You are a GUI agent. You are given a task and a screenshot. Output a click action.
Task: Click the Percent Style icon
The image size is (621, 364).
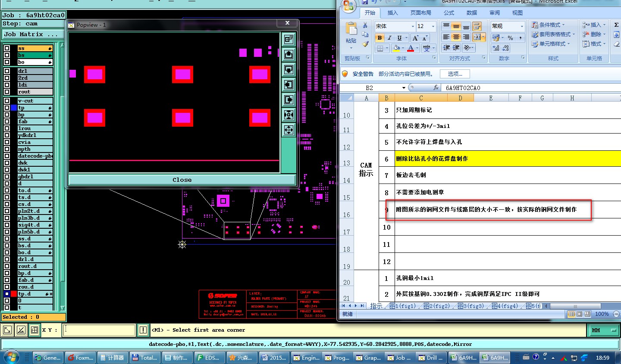[511, 38]
